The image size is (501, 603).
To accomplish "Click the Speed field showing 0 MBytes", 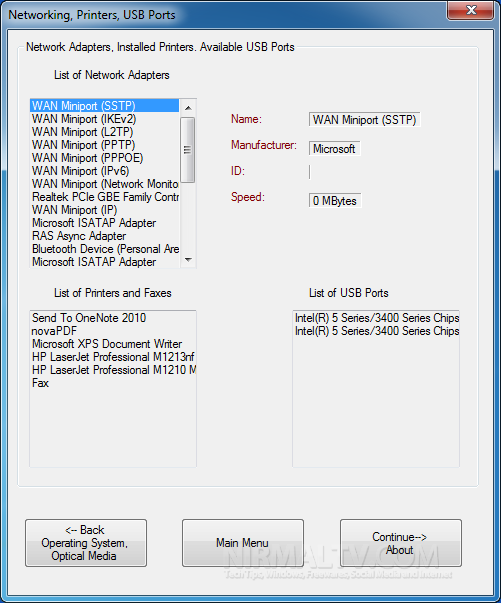I will (335, 200).
